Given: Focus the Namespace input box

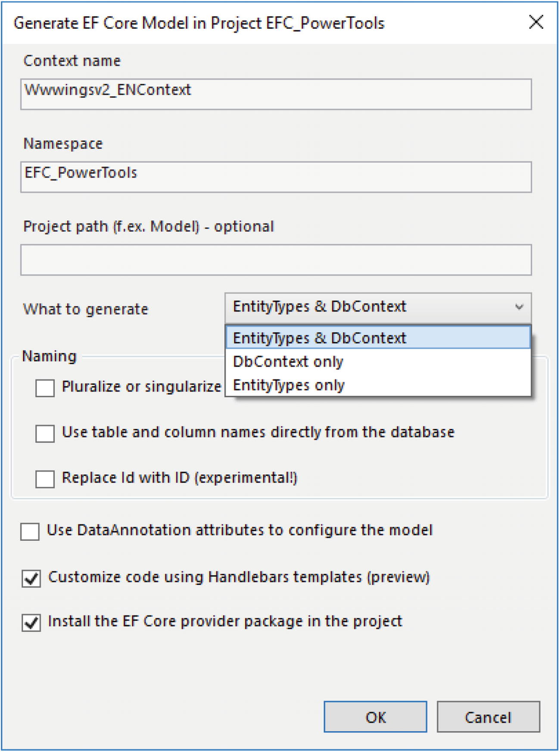Looking at the screenshot, I should [x=276, y=177].
